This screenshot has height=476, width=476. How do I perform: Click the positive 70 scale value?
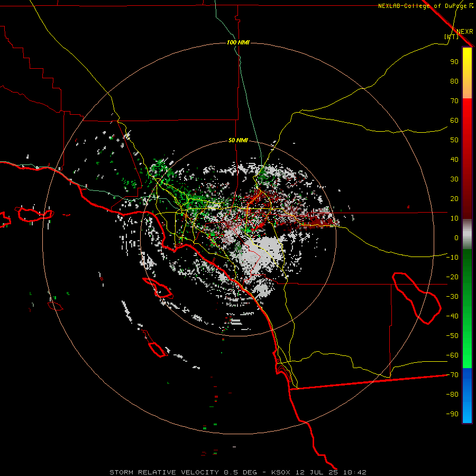tap(454, 101)
